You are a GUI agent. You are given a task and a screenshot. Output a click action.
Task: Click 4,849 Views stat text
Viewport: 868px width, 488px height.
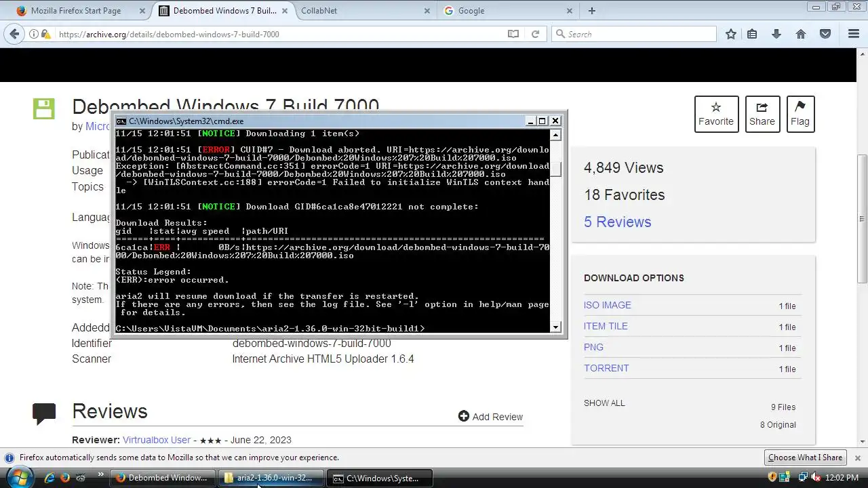tap(623, 168)
